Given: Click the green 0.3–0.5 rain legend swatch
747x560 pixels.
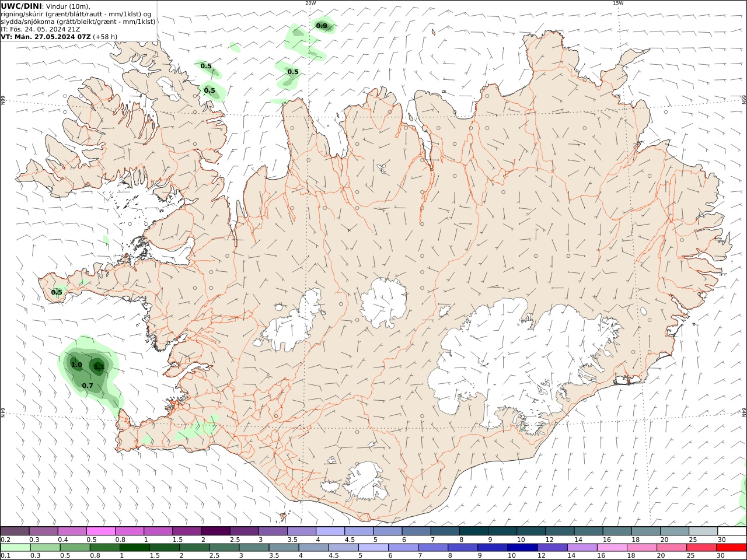Looking at the screenshot, I should click(45, 548).
